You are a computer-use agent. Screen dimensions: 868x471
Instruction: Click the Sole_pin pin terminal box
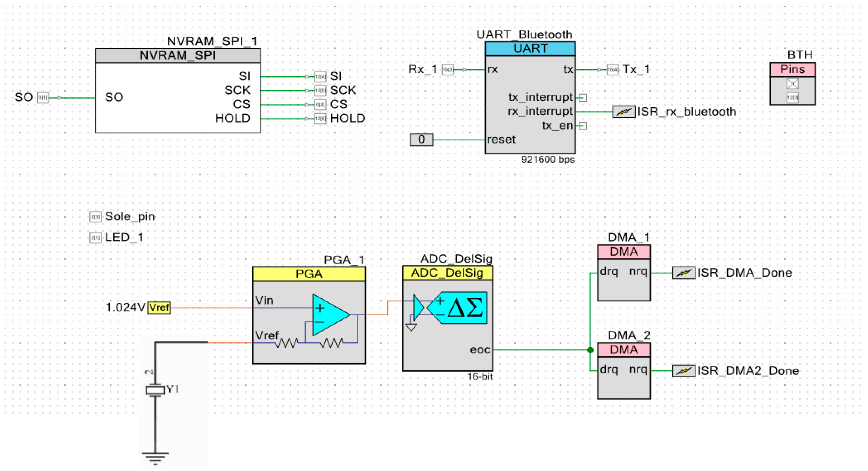(95, 216)
